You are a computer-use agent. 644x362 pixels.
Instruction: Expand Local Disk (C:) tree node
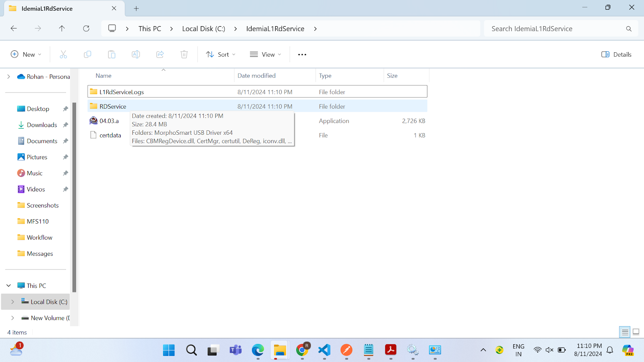pyautogui.click(x=12, y=302)
